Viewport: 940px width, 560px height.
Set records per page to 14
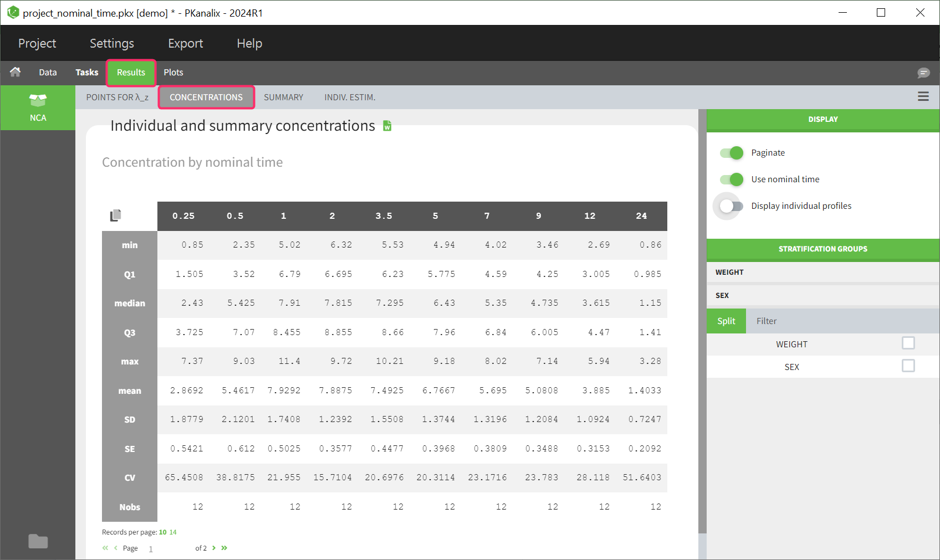tap(173, 532)
